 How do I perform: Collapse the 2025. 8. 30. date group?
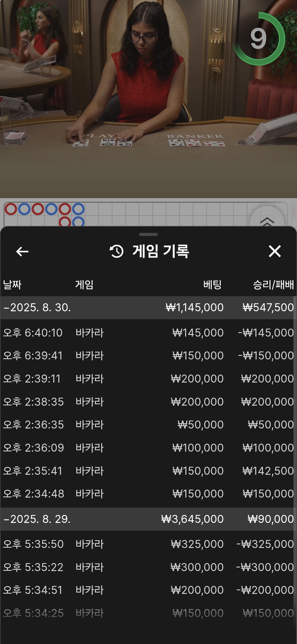pos(148,307)
